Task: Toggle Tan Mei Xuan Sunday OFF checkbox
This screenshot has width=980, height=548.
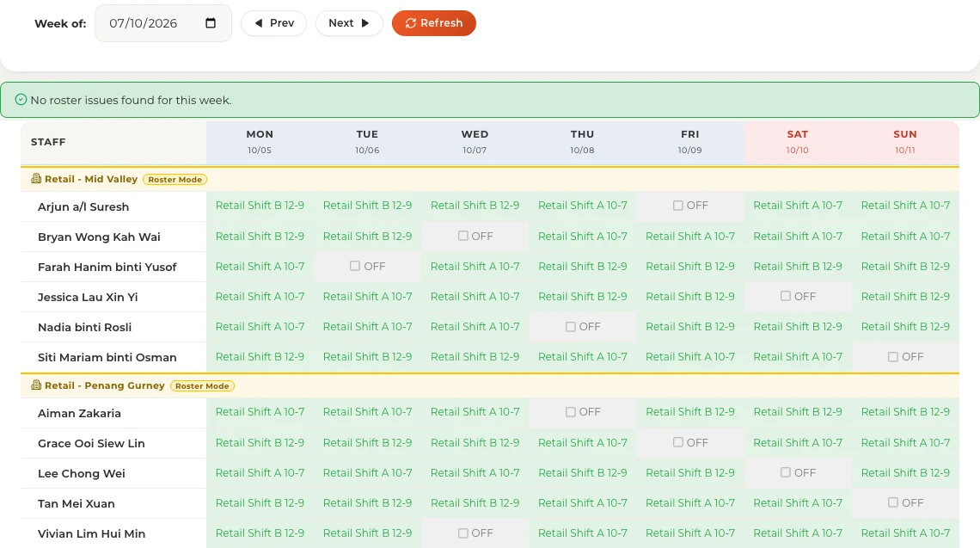Action: 893,502
